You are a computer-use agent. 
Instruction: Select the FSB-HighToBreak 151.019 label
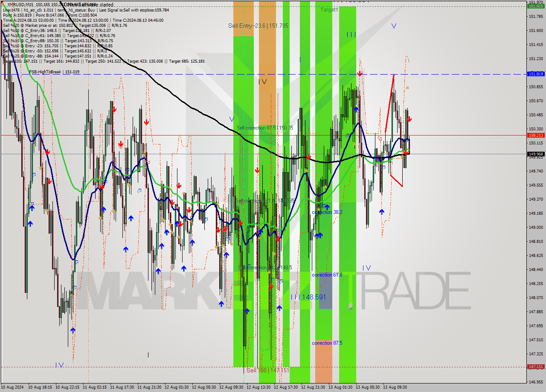click(54, 72)
